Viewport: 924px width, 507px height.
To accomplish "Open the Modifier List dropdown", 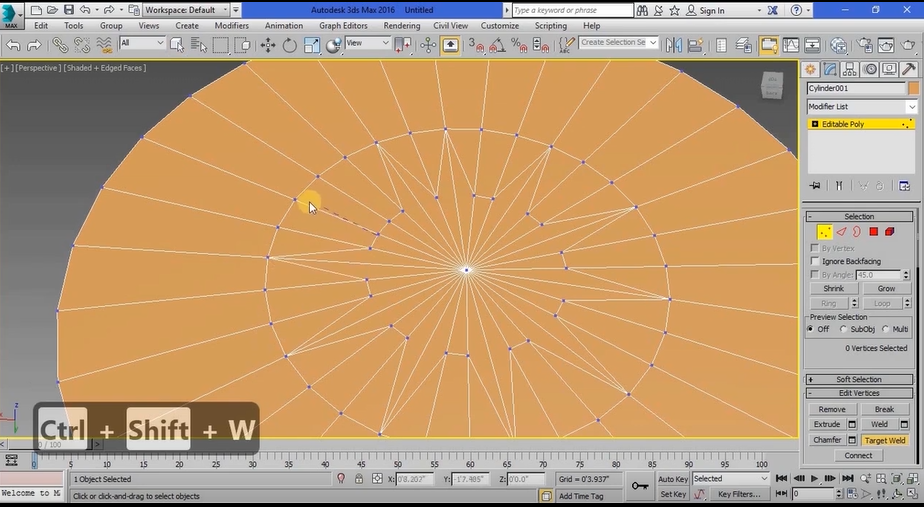I will (862, 107).
